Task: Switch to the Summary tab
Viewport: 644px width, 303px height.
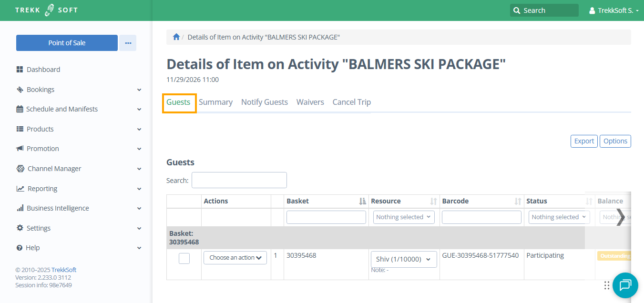Action: click(215, 102)
